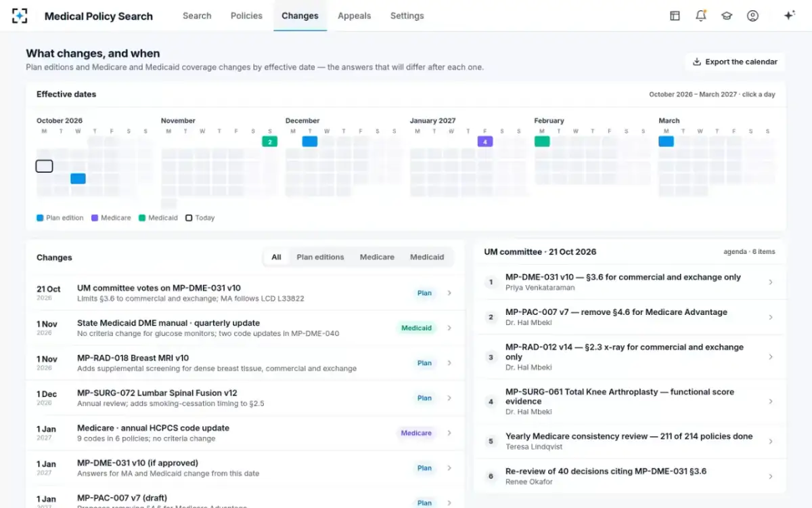
Task: Open the layout panel icon in header
Action: (675, 16)
